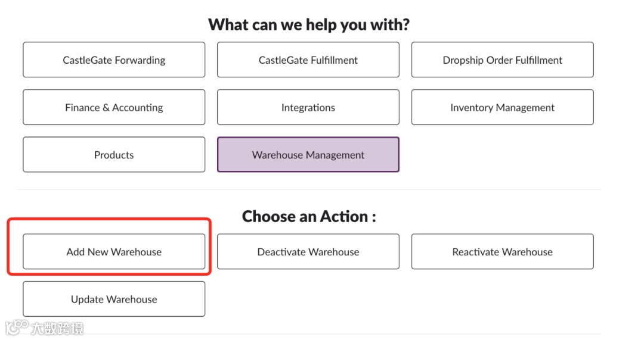Deselect the highlighted Warehouse Management button

pyautogui.click(x=308, y=155)
